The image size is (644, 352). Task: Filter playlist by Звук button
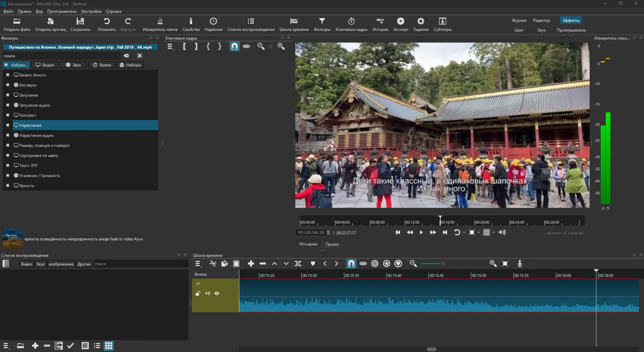[40, 264]
